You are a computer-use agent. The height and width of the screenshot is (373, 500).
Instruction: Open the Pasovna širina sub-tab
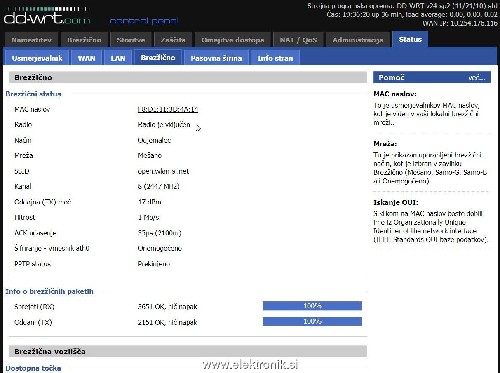pos(216,58)
